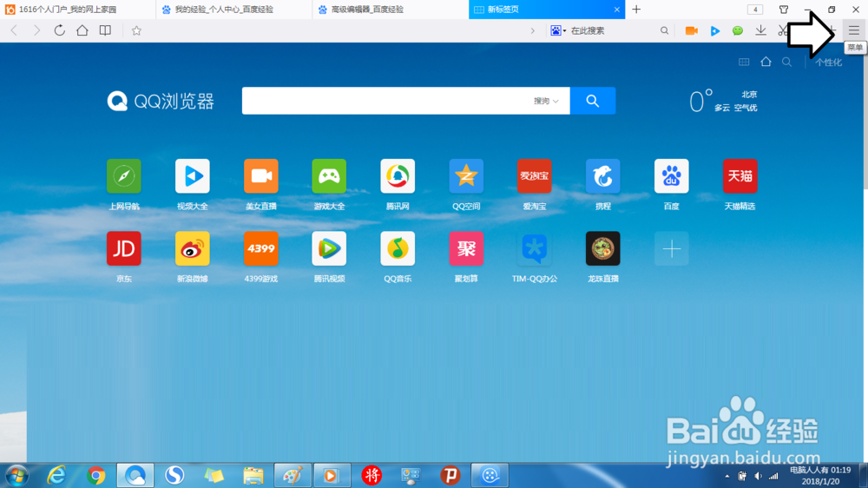Open the volume speaker tray icon
The height and width of the screenshot is (488, 868).
click(x=758, y=476)
